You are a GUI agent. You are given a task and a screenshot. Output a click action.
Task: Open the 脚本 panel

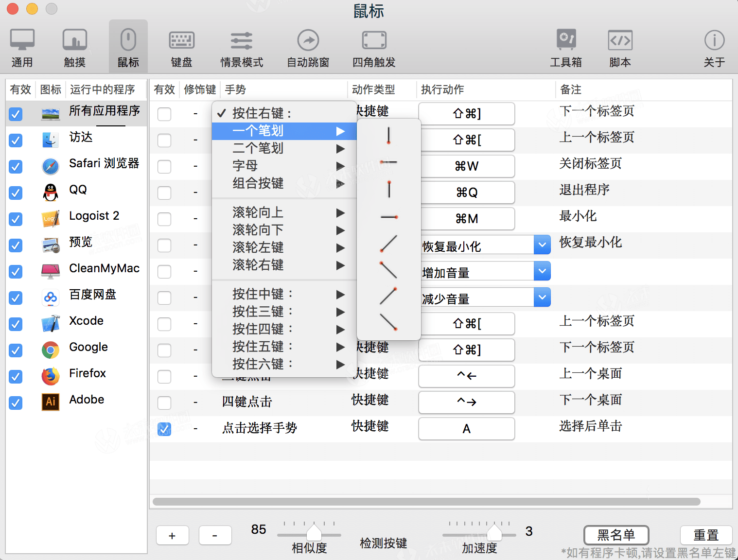[x=619, y=46]
